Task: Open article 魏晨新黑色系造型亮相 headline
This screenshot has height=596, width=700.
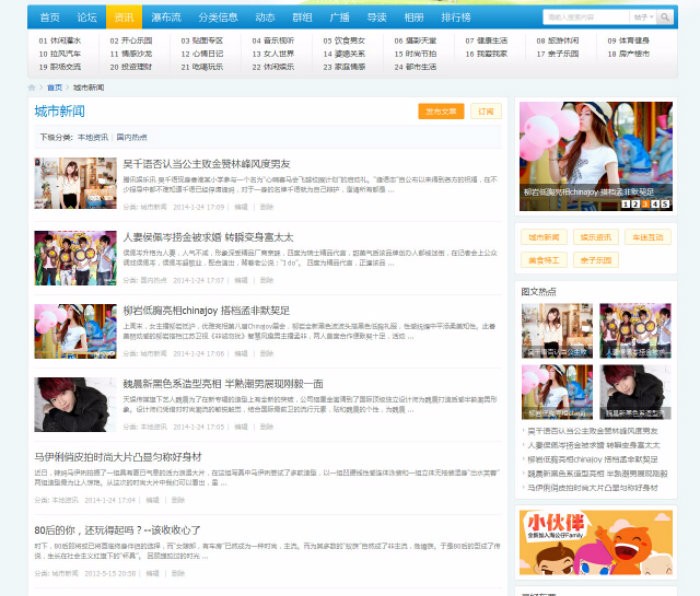Action: [223, 383]
